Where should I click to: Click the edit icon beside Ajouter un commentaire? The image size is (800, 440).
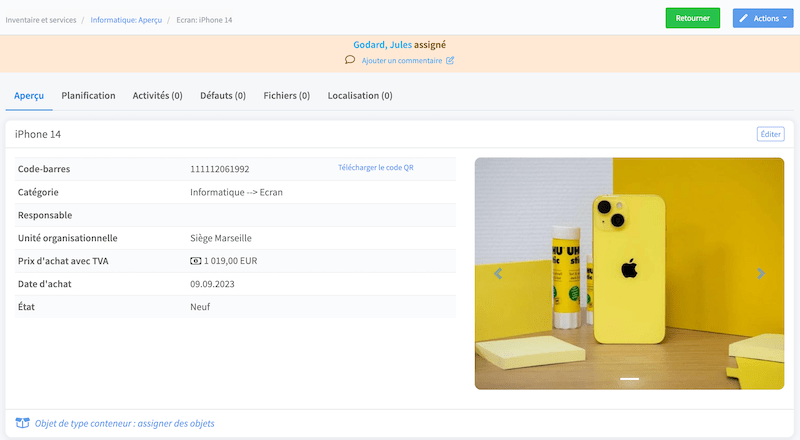[x=450, y=60]
